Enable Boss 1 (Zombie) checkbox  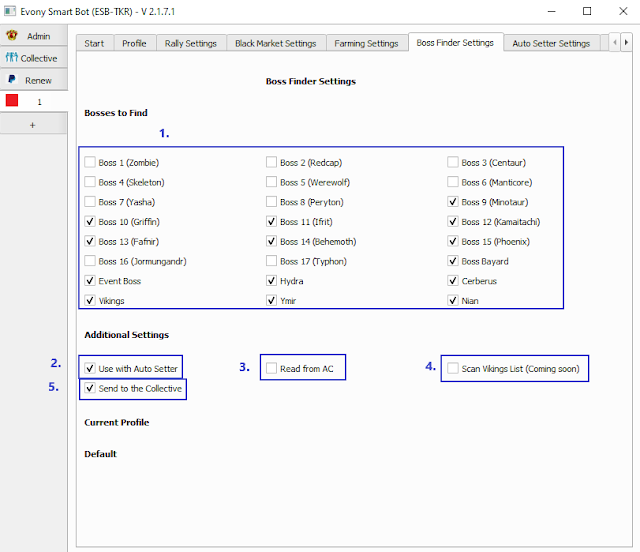[x=90, y=162]
